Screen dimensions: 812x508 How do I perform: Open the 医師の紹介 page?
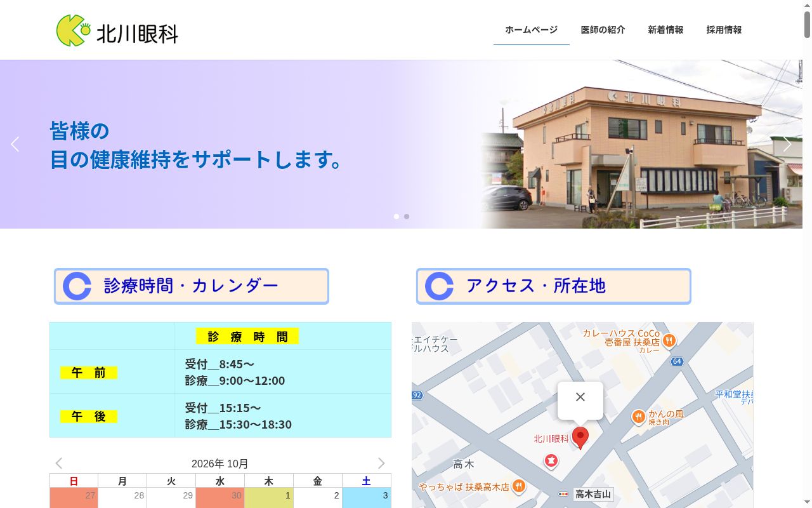tap(603, 30)
